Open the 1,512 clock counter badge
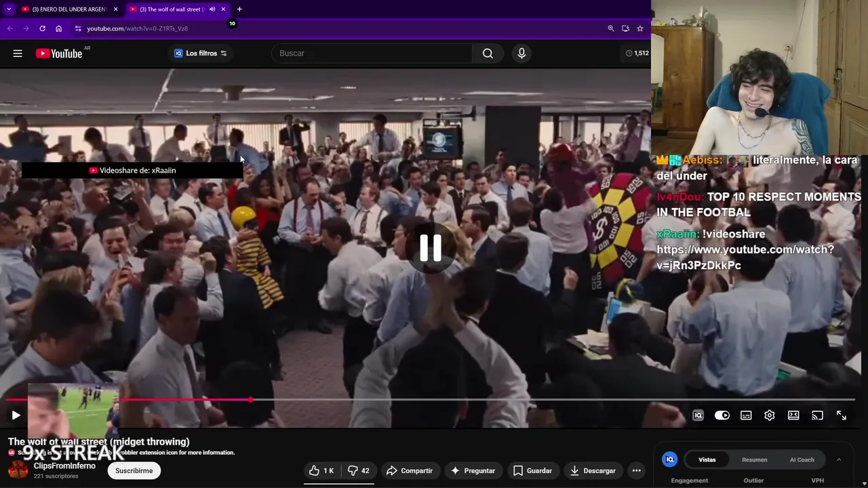 coord(637,53)
